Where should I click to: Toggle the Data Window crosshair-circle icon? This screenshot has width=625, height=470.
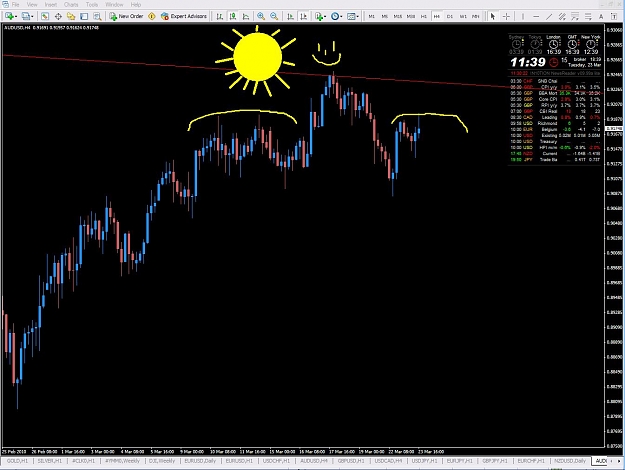58,16
